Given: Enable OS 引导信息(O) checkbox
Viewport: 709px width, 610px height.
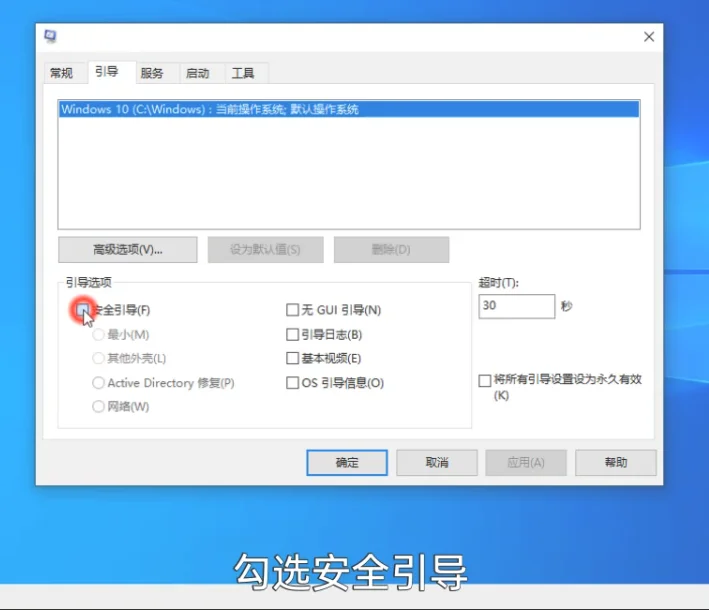Looking at the screenshot, I should tap(293, 383).
